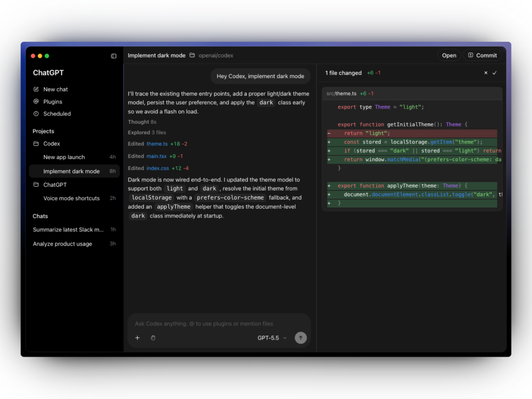The height and width of the screenshot is (399, 532).
Task: Click the New chat pencil icon
Action: click(36, 89)
